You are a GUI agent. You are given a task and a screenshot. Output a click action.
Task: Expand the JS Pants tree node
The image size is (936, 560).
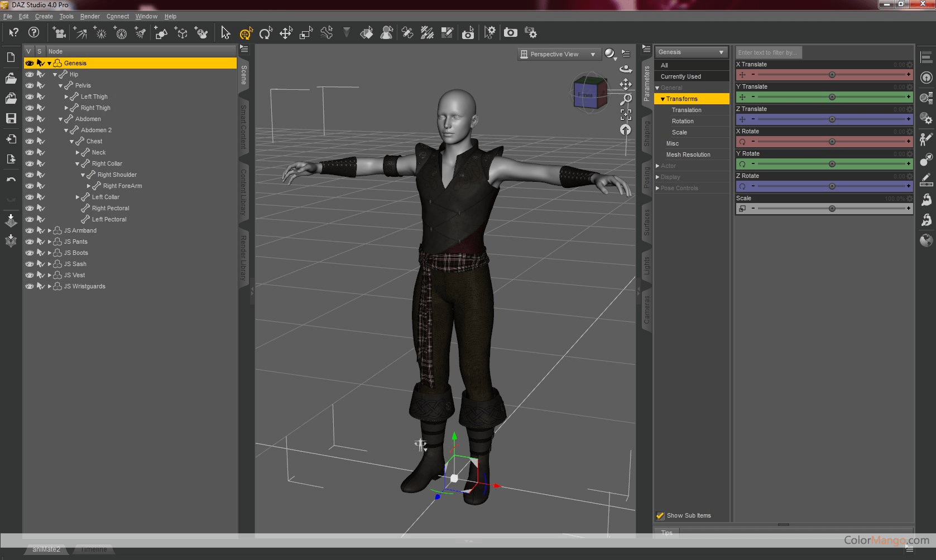point(50,242)
